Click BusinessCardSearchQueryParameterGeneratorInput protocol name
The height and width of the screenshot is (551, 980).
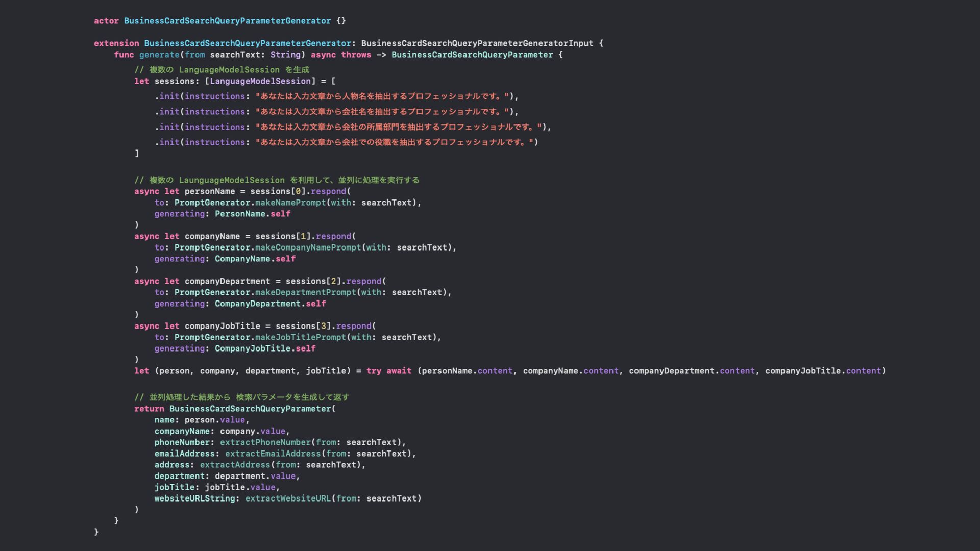(477, 43)
